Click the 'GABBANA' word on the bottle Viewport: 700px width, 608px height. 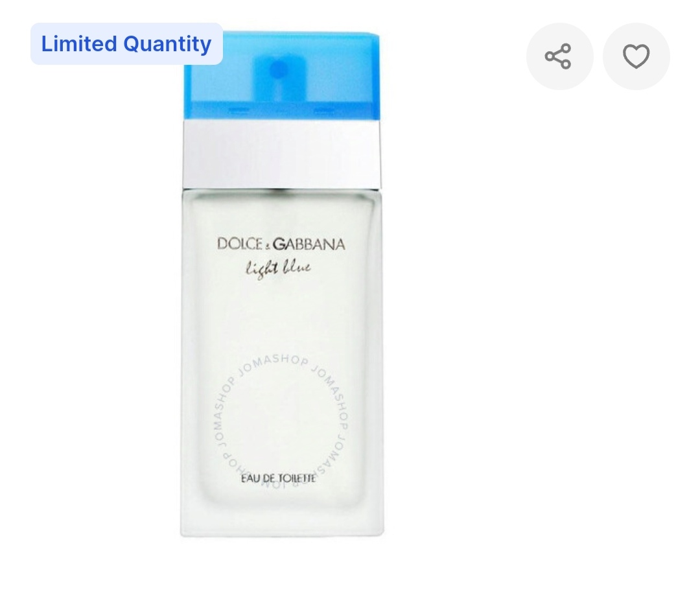pos(309,244)
